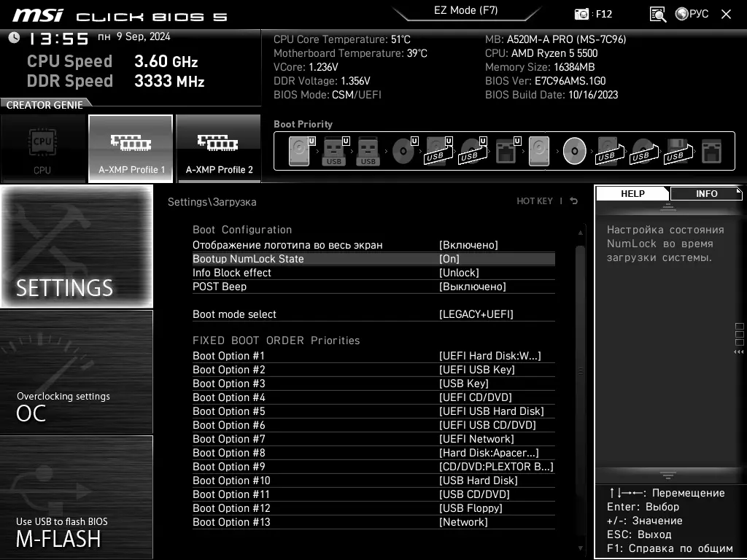Image resolution: width=747 pixels, height=560 pixels.
Task: Change Boot Option #1 value
Action: click(489, 356)
